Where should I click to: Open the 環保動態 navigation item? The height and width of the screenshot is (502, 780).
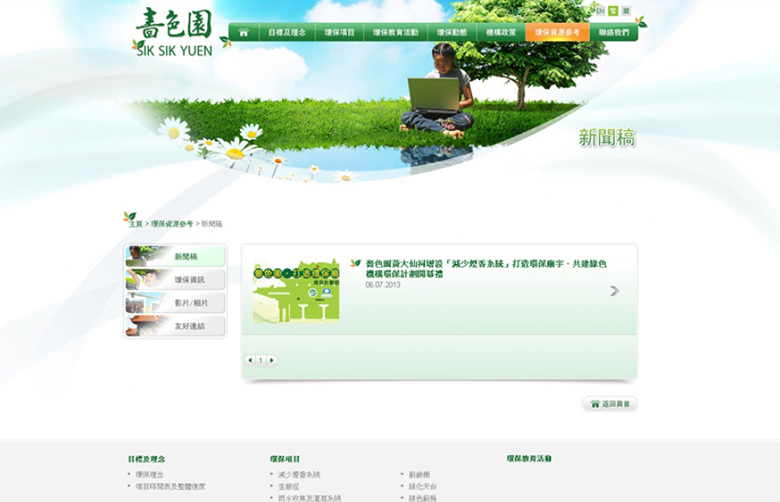[452, 32]
